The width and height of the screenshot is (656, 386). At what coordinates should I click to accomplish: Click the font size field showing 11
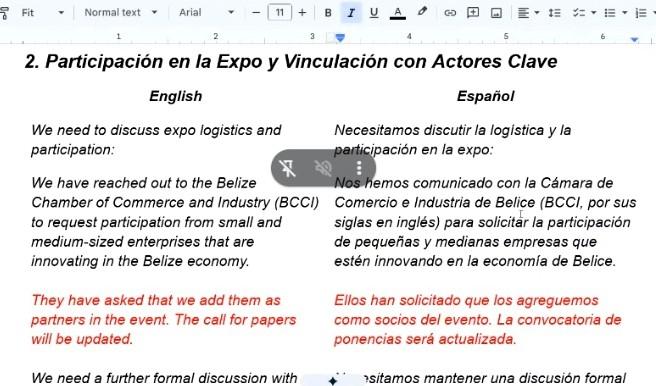pos(279,13)
